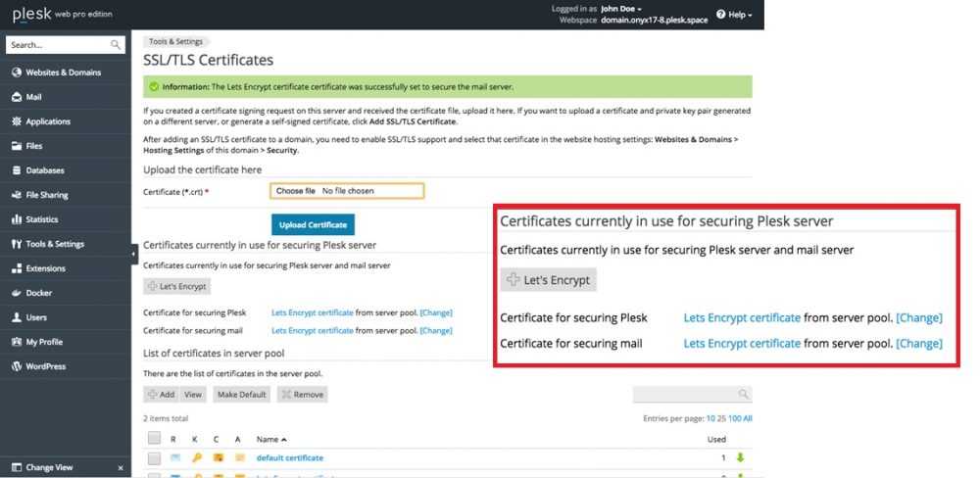Viewport: 980px width, 478px height.
Task: Click the Extensions puzzle icon in sidebar
Action: (17, 268)
